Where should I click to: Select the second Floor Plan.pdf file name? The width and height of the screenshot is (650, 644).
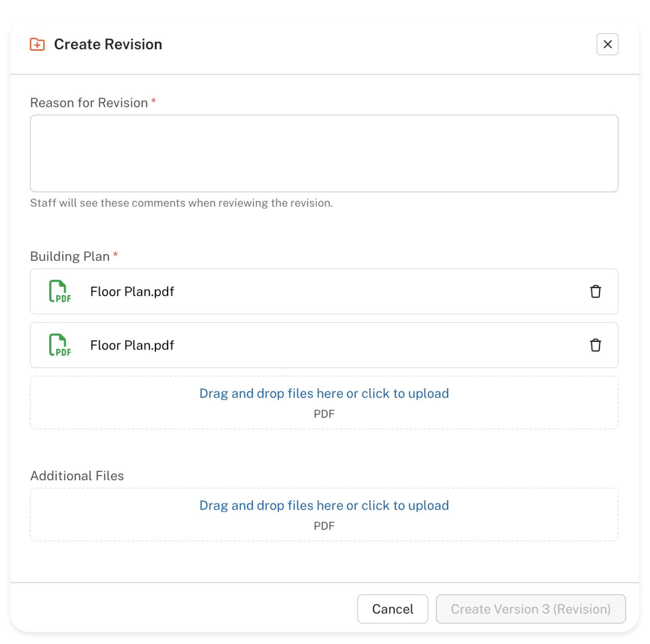pos(132,345)
